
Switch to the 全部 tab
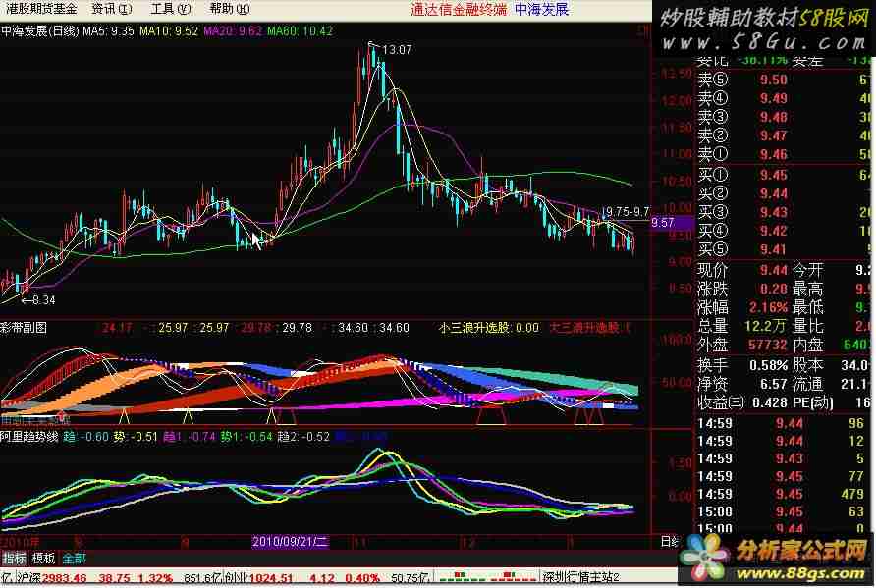(74, 559)
